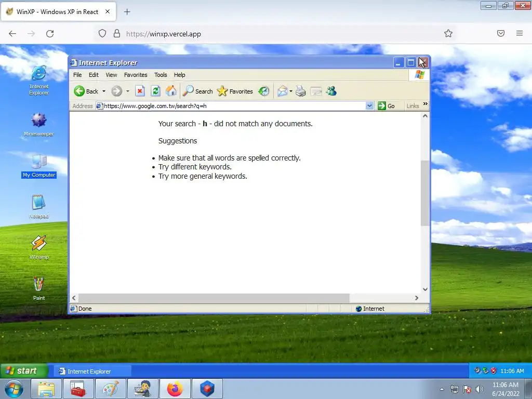Viewport: 532px width, 399px height.
Task: Click the Mail envelope icon in IE toolbar
Action: pyautogui.click(x=282, y=91)
